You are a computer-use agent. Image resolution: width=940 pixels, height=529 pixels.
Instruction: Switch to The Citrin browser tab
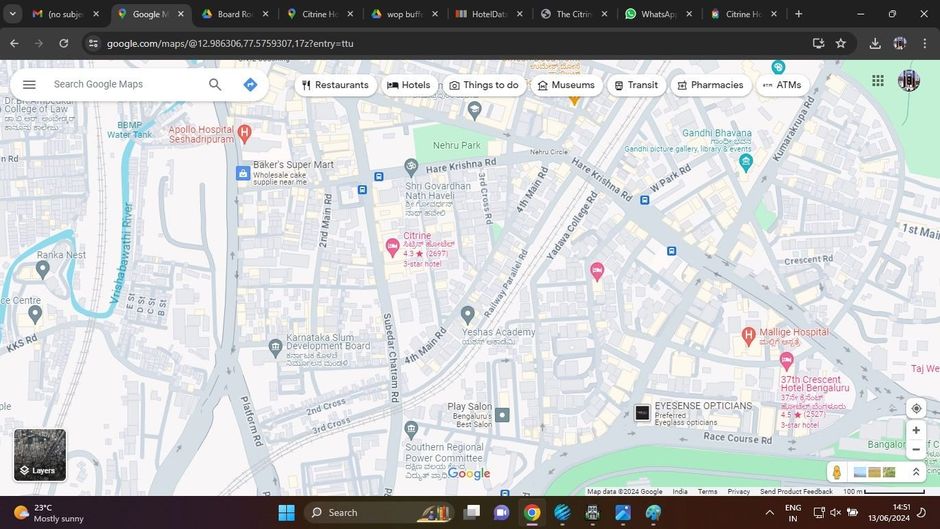point(574,14)
